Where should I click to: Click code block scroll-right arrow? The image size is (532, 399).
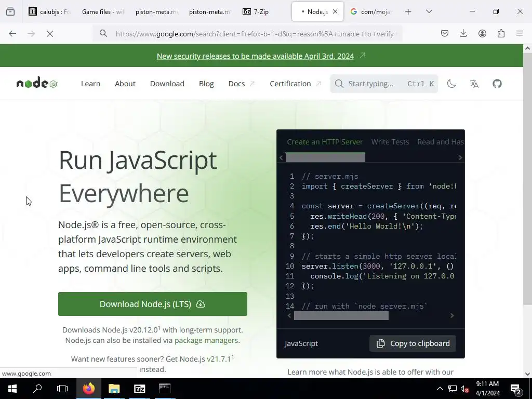451,315
